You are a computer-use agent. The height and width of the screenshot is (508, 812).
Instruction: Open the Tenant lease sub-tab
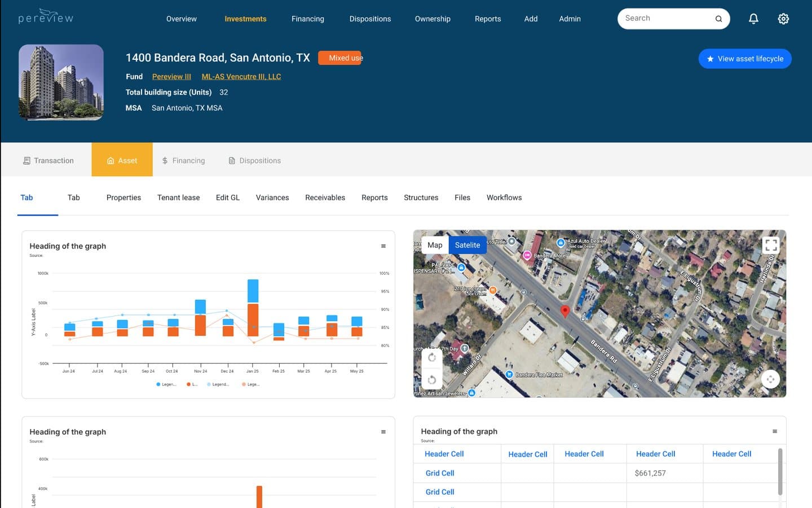click(178, 198)
